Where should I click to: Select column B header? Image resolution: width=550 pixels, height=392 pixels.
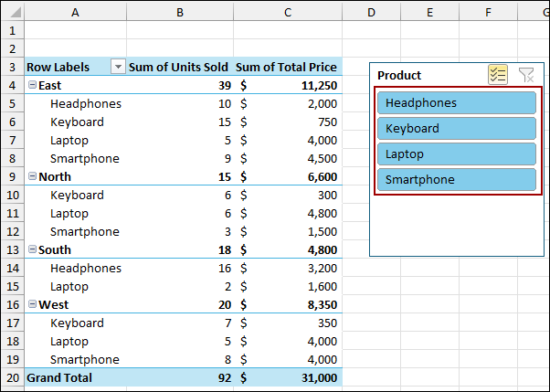[180, 11]
